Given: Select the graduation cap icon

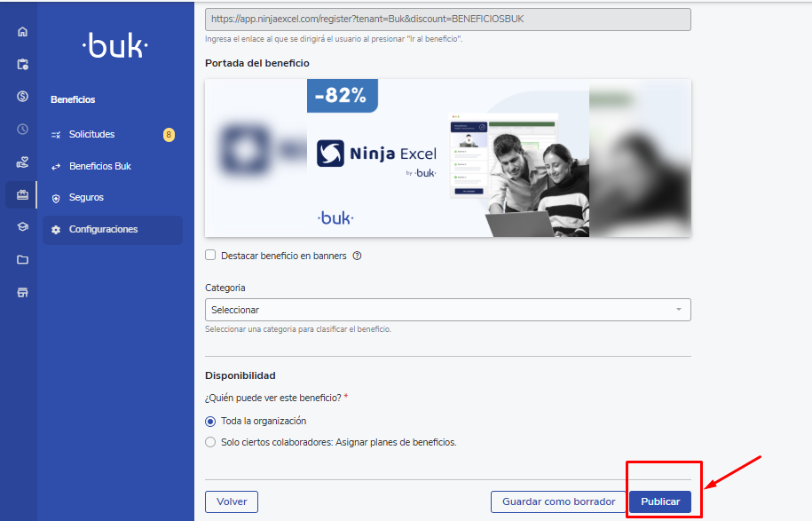Looking at the screenshot, I should (x=22, y=226).
